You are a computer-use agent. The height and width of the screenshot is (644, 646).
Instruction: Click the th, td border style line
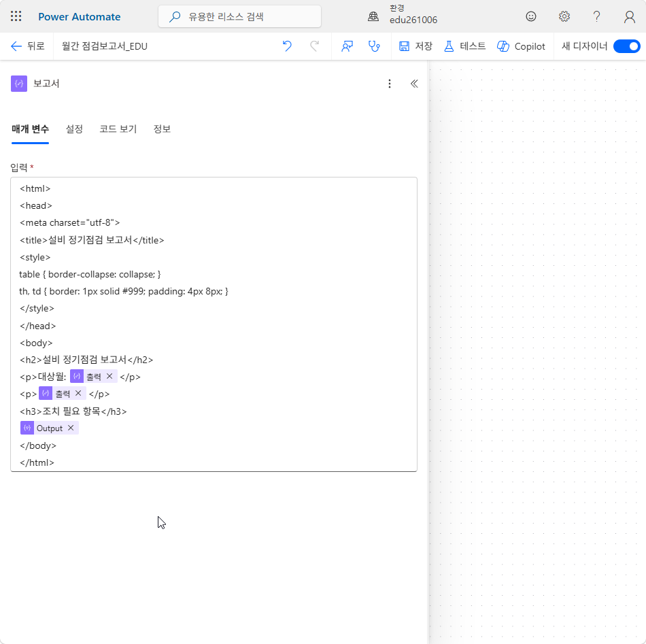click(124, 291)
